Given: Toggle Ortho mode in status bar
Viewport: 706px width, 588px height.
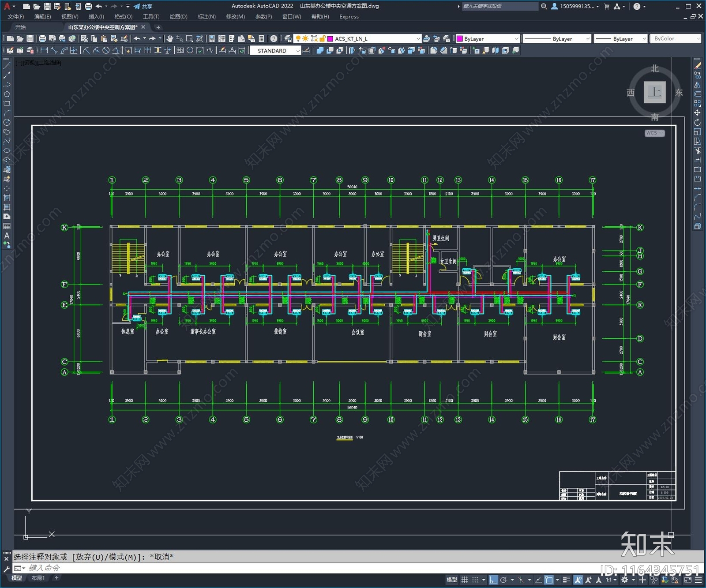Looking at the screenshot, I should pos(493,580).
